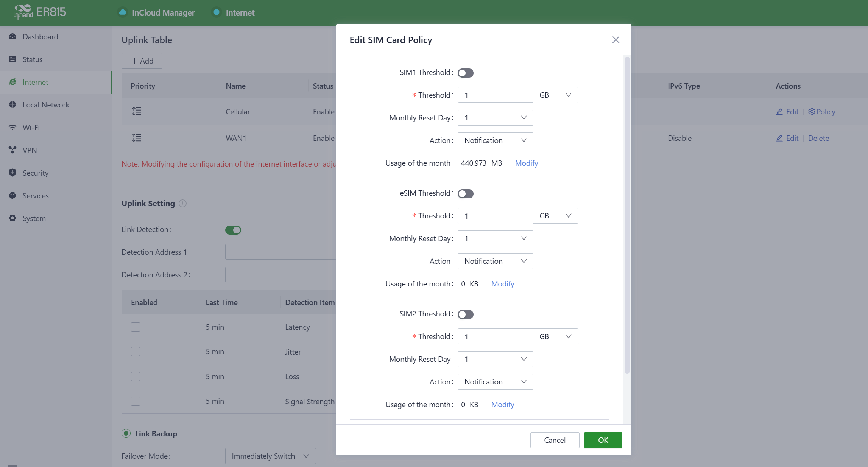Enable the SIM1 Threshold switch
This screenshot has height=467, width=868.
[465, 73]
